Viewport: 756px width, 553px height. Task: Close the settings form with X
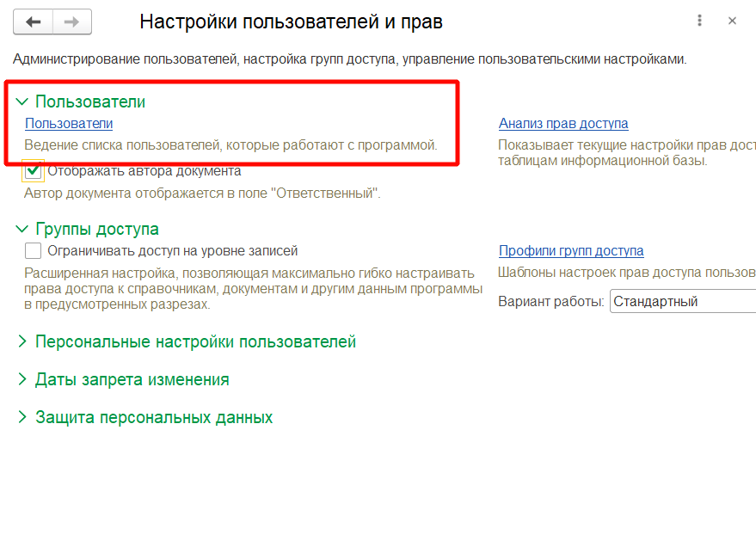tap(732, 21)
